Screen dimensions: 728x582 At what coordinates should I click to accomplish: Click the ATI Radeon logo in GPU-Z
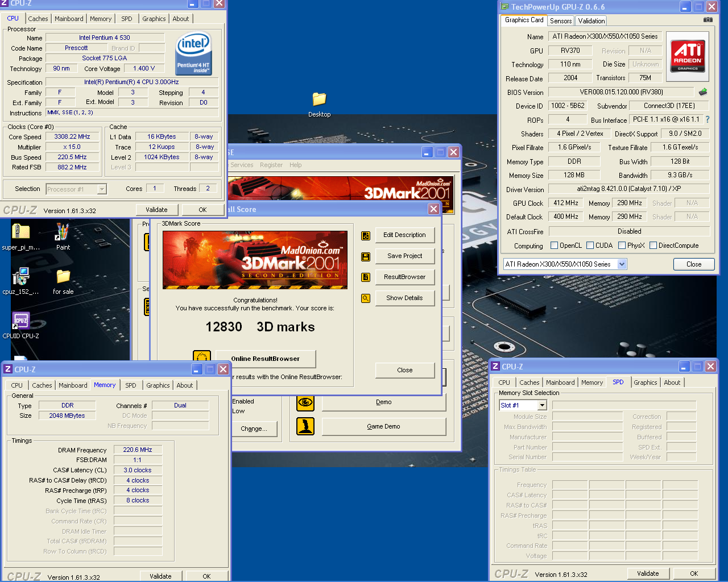688,56
